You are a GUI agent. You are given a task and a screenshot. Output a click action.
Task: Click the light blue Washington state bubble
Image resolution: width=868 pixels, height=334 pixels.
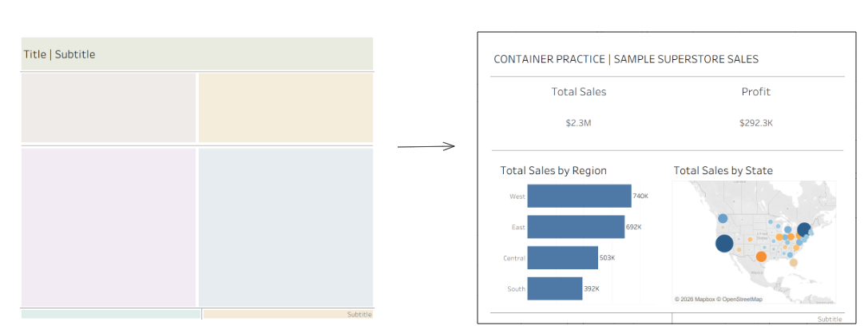[723, 218]
